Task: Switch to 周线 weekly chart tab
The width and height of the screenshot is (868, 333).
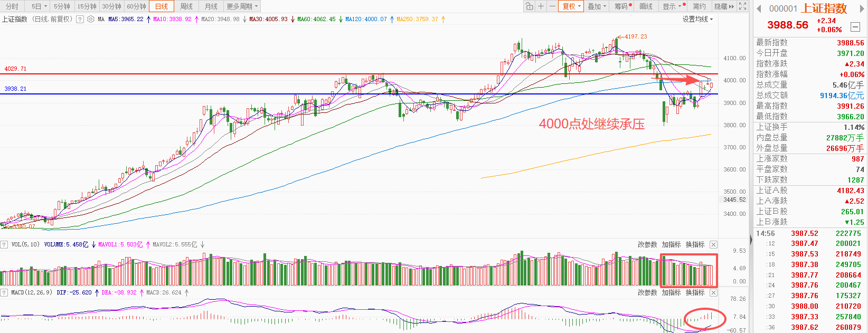Action: click(x=186, y=6)
